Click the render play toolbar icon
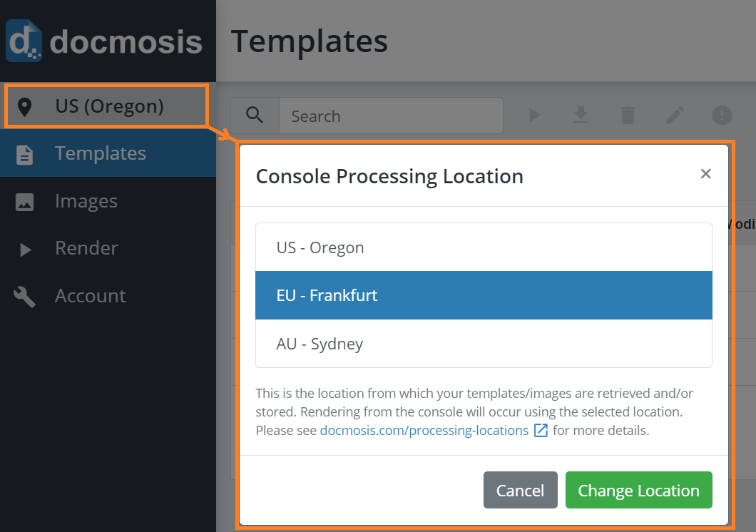Image resolution: width=756 pixels, height=532 pixels. pyautogui.click(x=534, y=115)
